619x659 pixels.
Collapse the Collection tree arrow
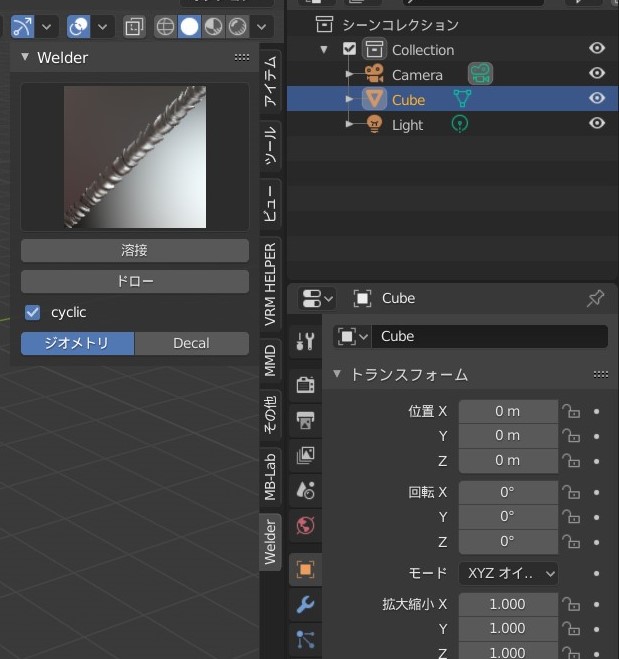324,50
